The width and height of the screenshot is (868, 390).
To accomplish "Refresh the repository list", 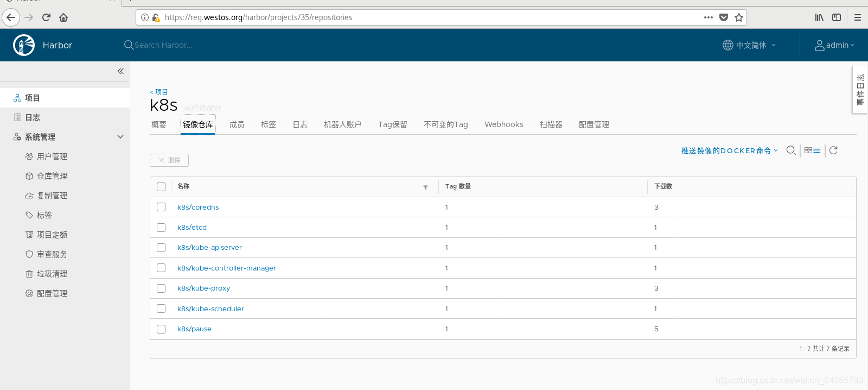I will pyautogui.click(x=833, y=150).
